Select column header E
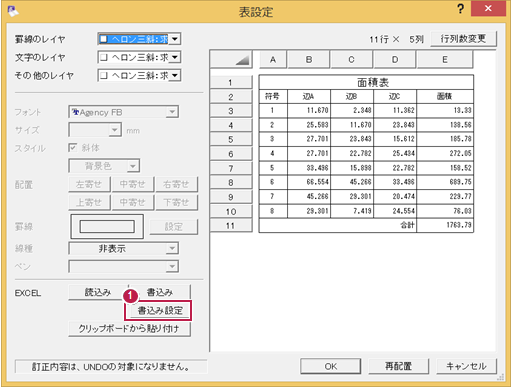Screen dimensions: 511x387 click(x=445, y=60)
